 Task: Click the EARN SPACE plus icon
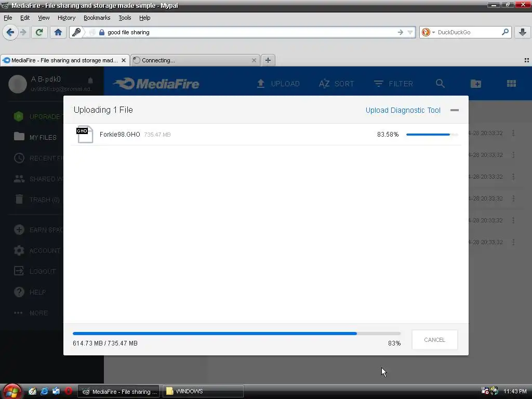point(19,230)
